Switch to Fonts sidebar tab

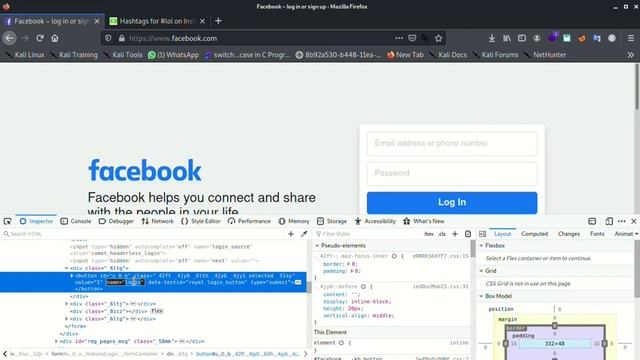pyautogui.click(x=597, y=234)
